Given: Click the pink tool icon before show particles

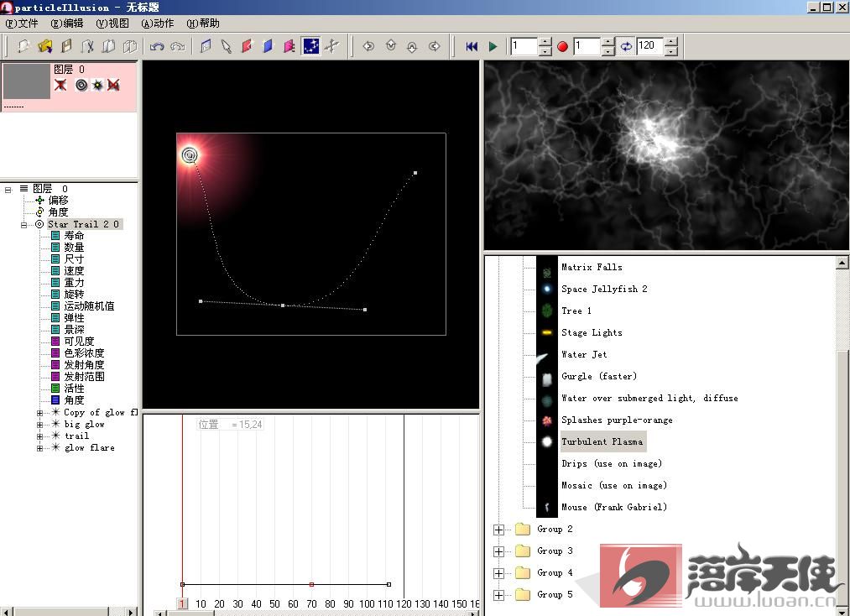Looking at the screenshot, I should 289,47.
